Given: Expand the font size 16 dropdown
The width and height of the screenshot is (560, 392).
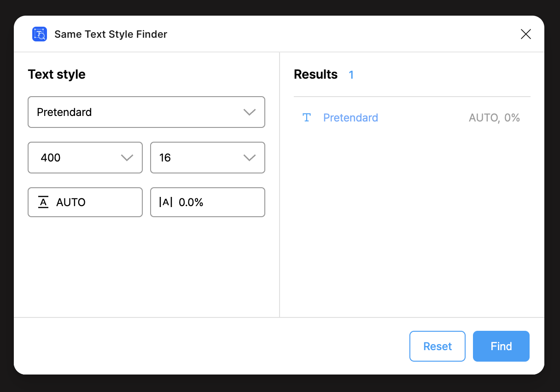Looking at the screenshot, I should click(208, 158).
